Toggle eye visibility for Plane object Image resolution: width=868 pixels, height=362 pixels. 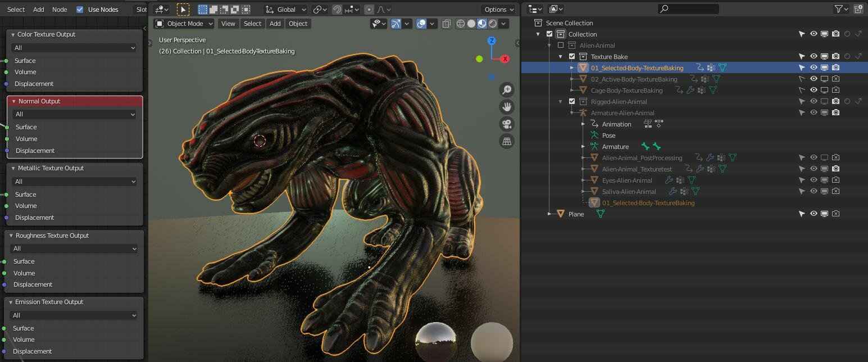(813, 214)
